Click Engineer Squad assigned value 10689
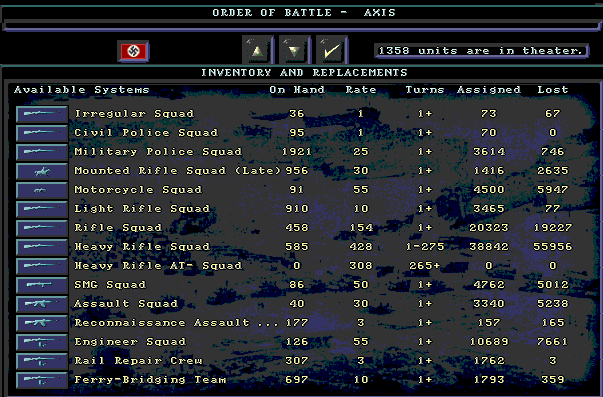The width and height of the screenshot is (603, 397). tap(489, 342)
